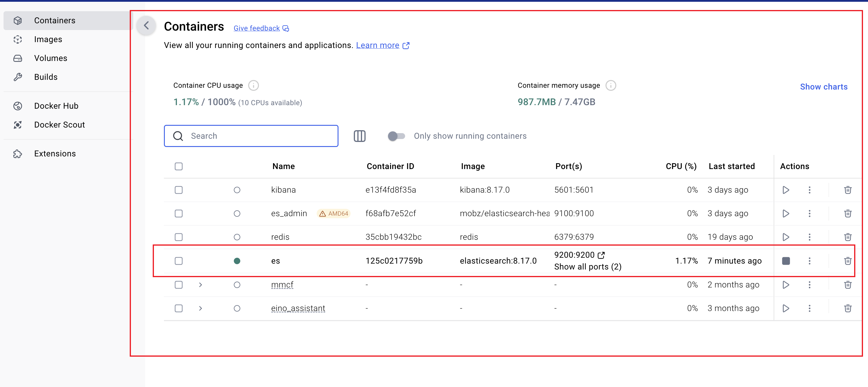Tick the redis row checkbox
The width and height of the screenshot is (868, 387).
[179, 237]
